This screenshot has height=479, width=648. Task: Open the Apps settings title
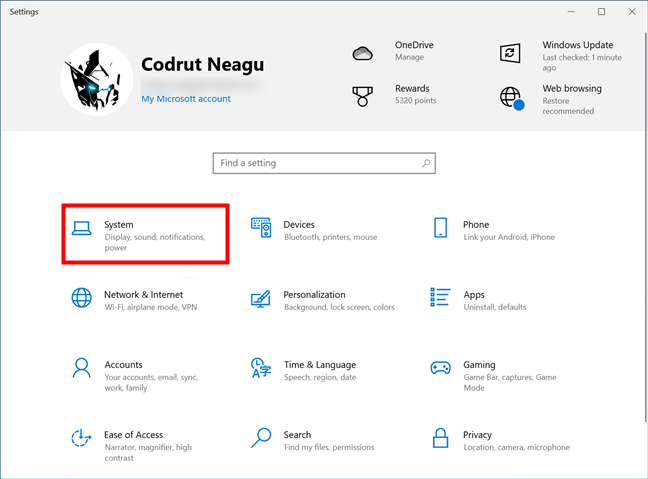point(474,295)
